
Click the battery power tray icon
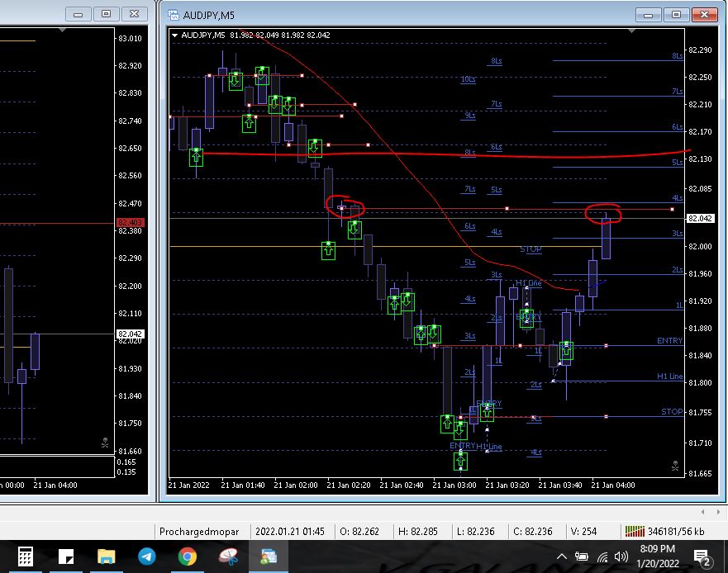(x=581, y=556)
